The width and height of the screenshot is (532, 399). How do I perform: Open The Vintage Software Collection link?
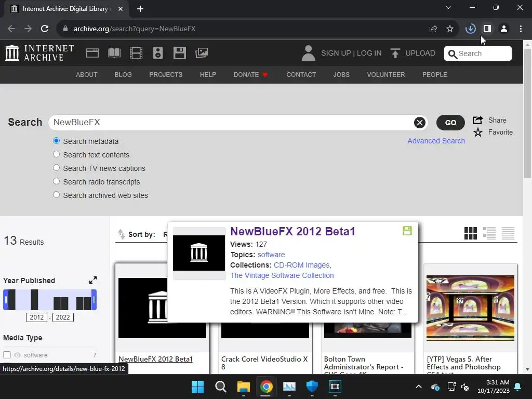coord(282,275)
